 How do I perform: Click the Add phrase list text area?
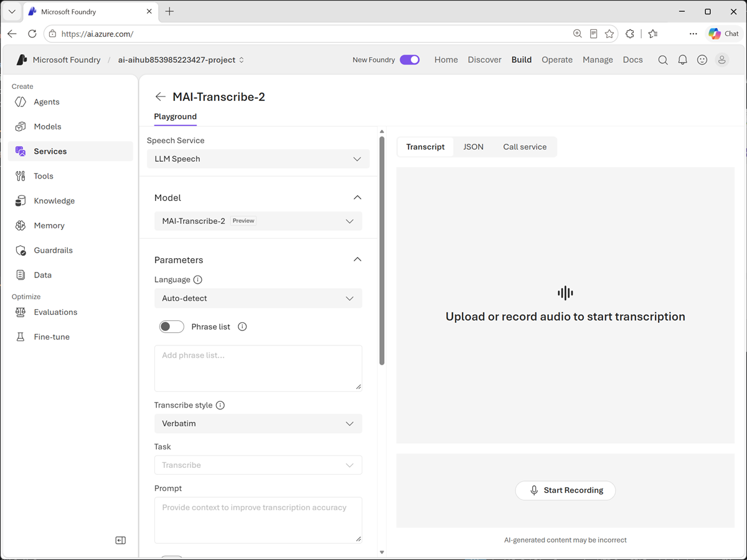[258, 368]
